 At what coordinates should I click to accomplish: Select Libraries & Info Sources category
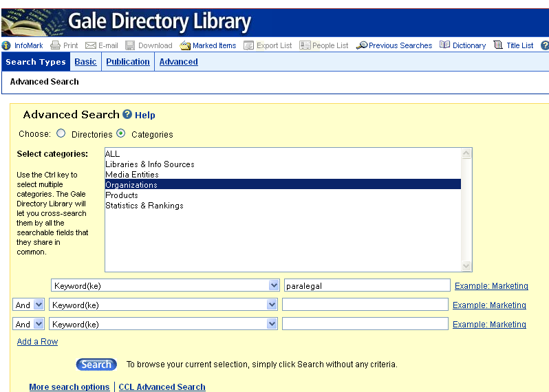click(283, 164)
